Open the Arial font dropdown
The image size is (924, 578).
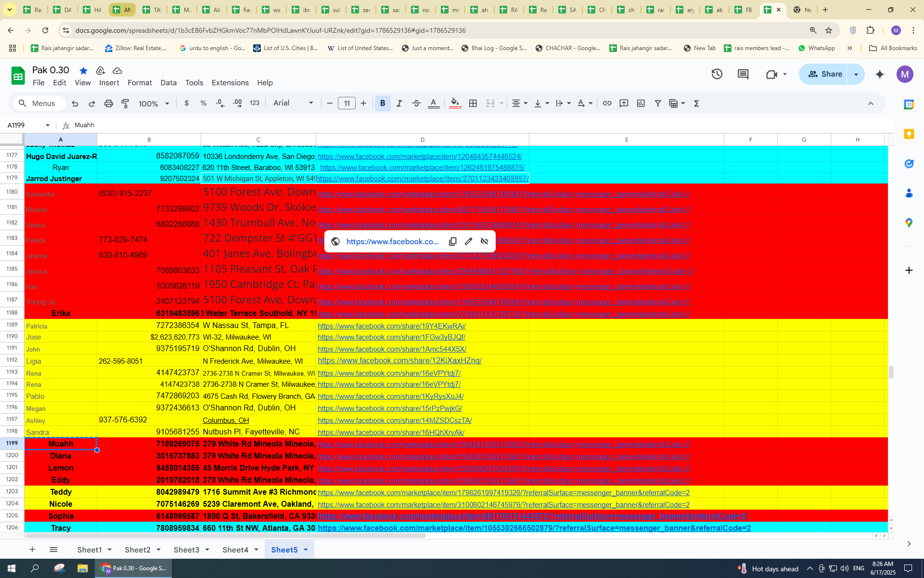(293, 104)
